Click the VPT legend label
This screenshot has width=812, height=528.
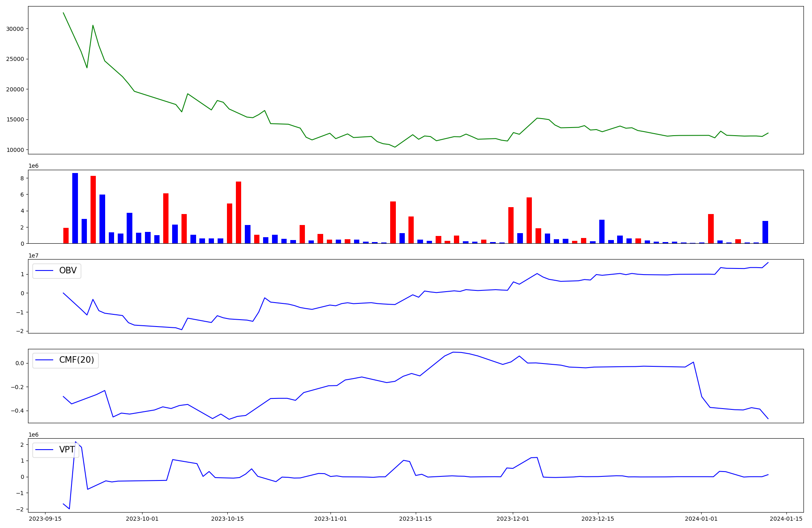coord(67,450)
